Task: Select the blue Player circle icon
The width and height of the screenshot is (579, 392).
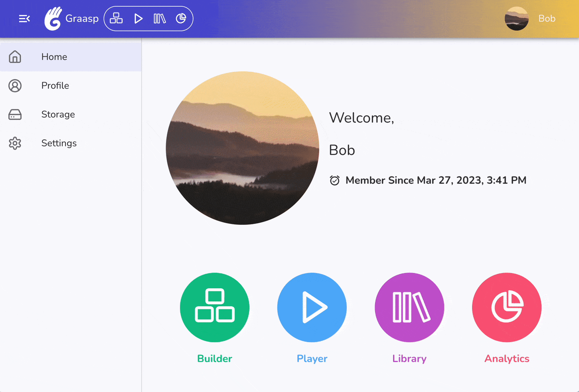Action: click(312, 307)
